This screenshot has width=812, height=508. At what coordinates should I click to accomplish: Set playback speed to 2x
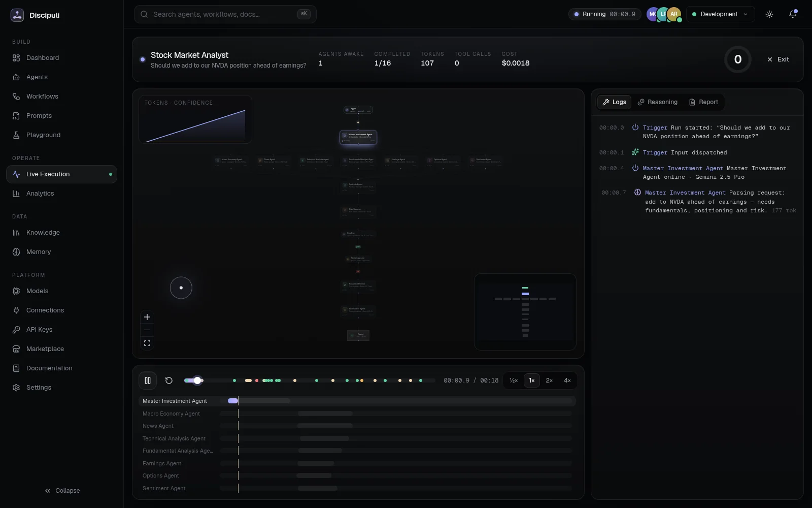click(x=549, y=380)
